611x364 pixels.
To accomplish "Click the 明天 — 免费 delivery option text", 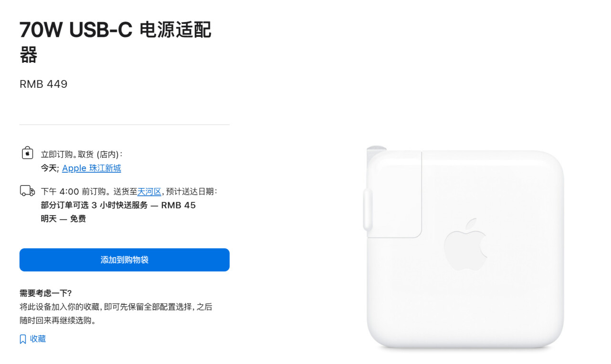I will pyautogui.click(x=63, y=219).
